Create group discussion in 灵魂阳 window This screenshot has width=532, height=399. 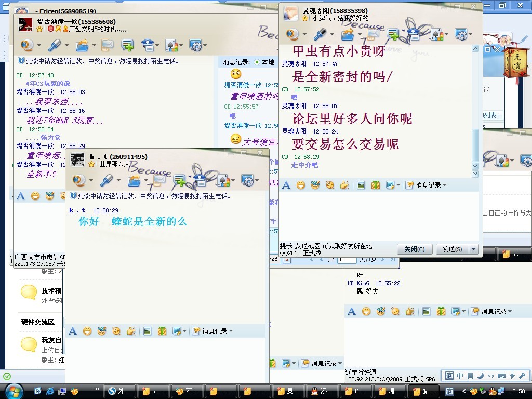pos(393,34)
